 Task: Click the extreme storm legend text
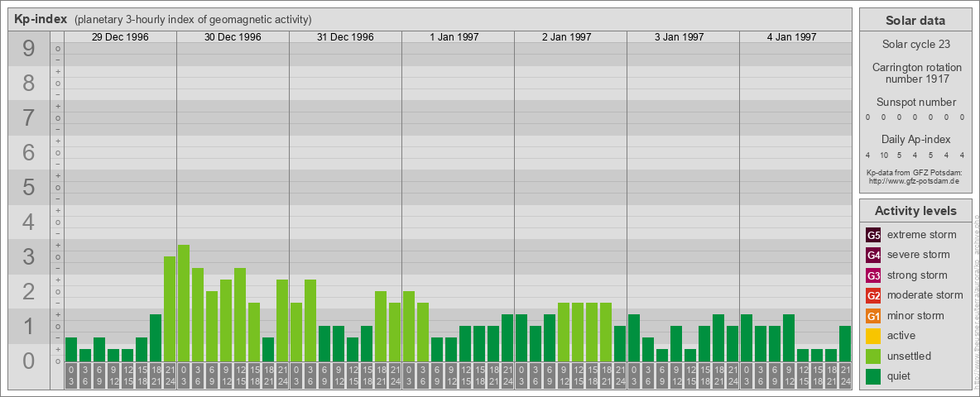922,235
